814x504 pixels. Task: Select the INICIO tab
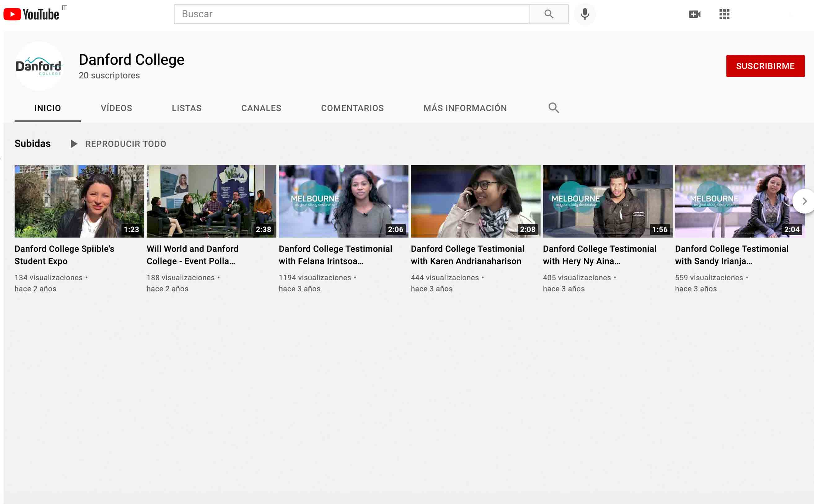pos(48,108)
